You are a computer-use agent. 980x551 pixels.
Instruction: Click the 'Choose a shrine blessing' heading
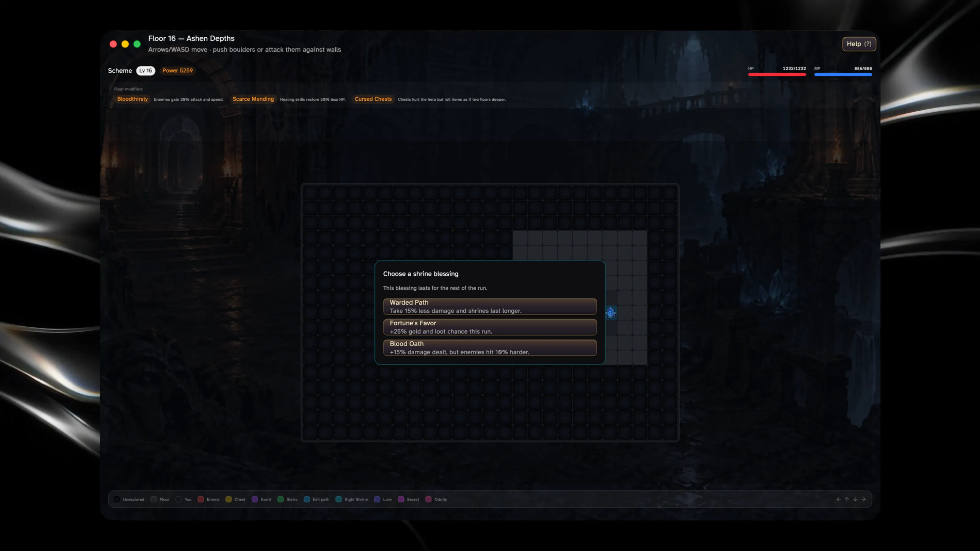[420, 274]
